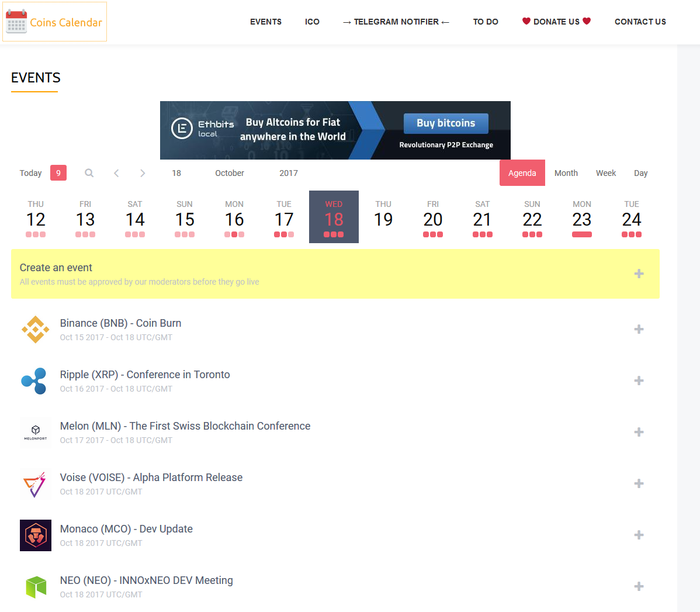Switch to Day view
Viewport: 700px width, 612px height.
point(640,173)
